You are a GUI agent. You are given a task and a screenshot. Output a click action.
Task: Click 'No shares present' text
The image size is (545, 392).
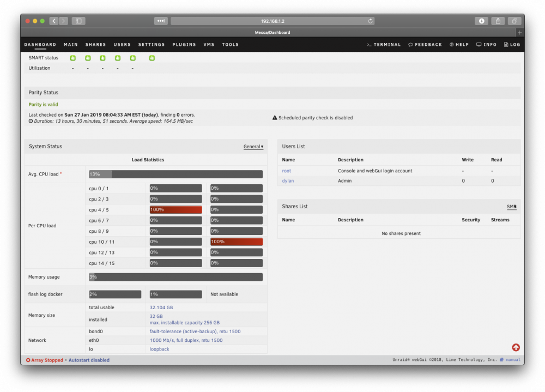click(401, 233)
